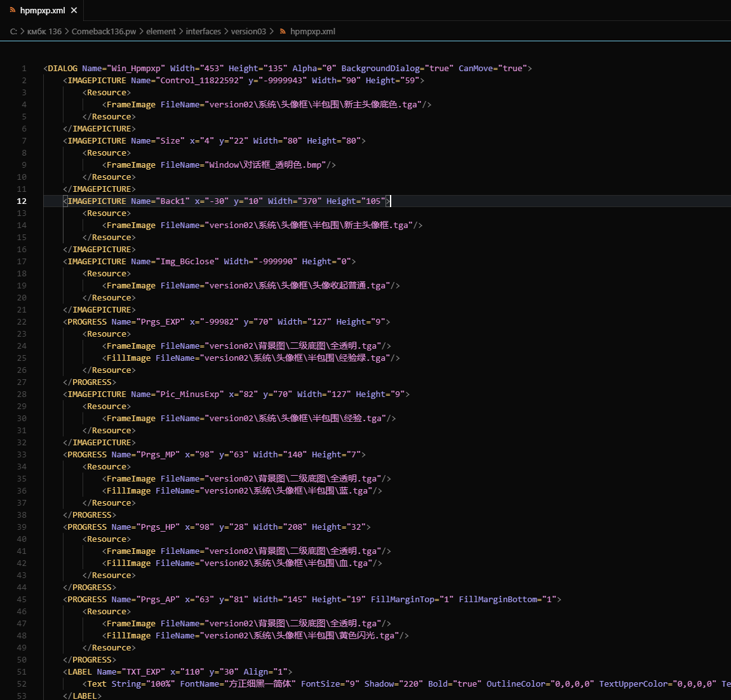Click line number 12 in gutter
731x700 pixels.
pos(22,201)
